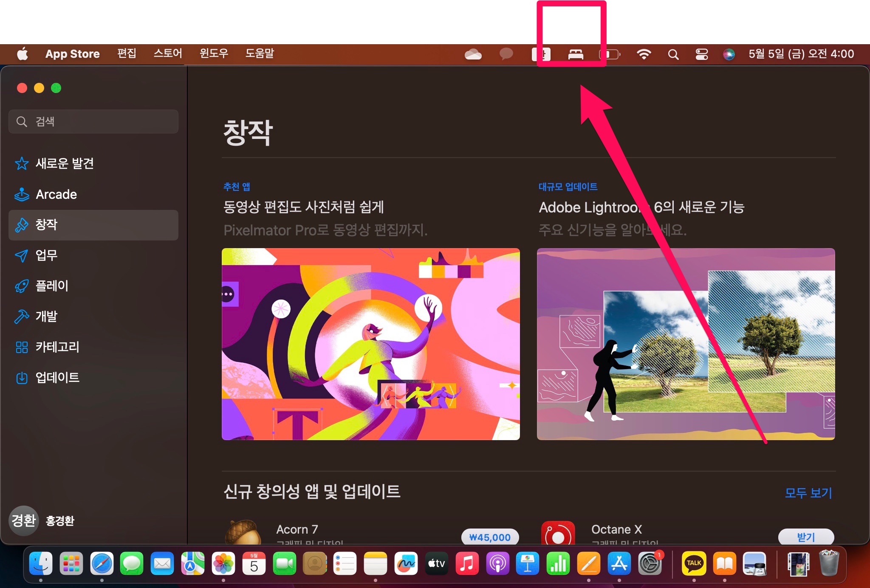Open the 편집 menu
Screen dimensions: 870x588
pos(127,54)
